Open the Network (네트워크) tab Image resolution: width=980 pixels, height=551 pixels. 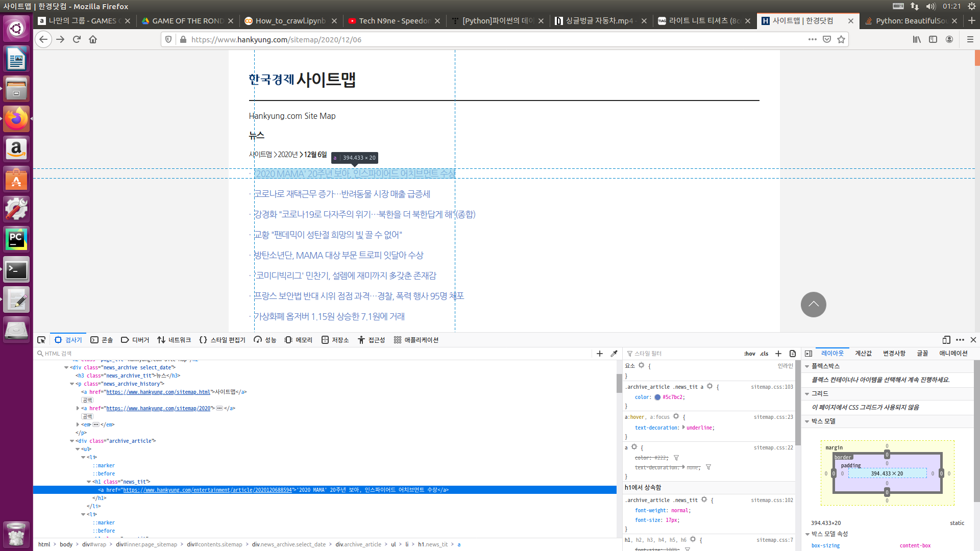(174, 340)
